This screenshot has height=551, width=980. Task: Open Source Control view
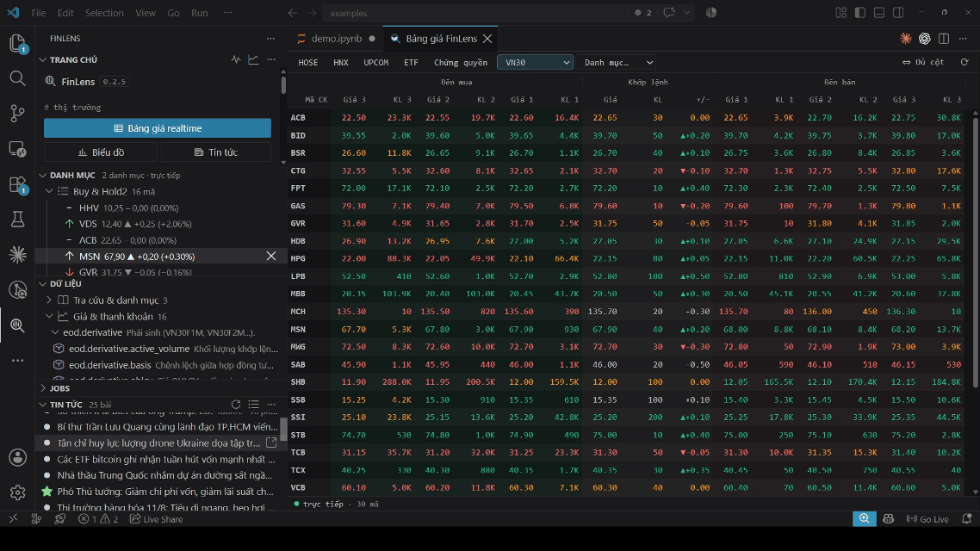click(17, 113)
